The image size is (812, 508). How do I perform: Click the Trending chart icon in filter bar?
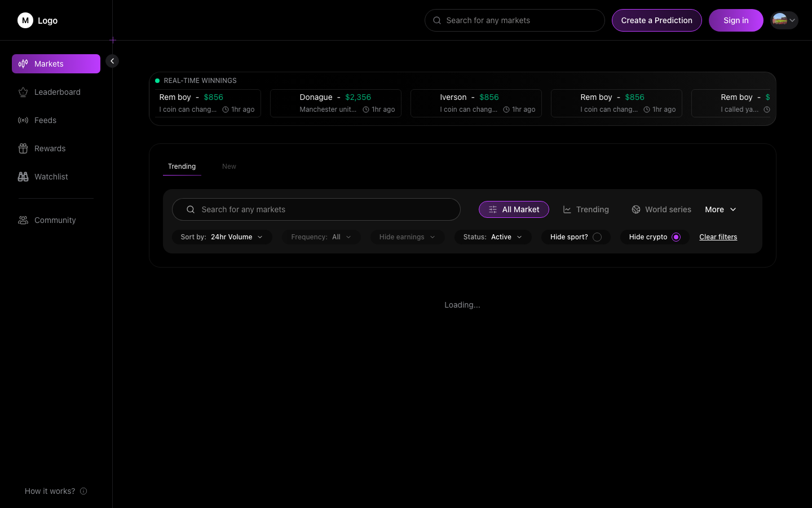pos(567,209)
